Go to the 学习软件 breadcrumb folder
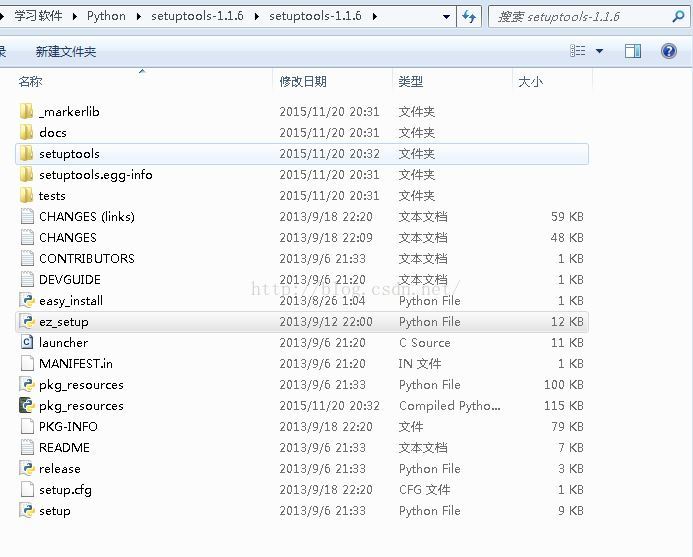The height and width of the screenshot is (557, 693). pos(38,16)
